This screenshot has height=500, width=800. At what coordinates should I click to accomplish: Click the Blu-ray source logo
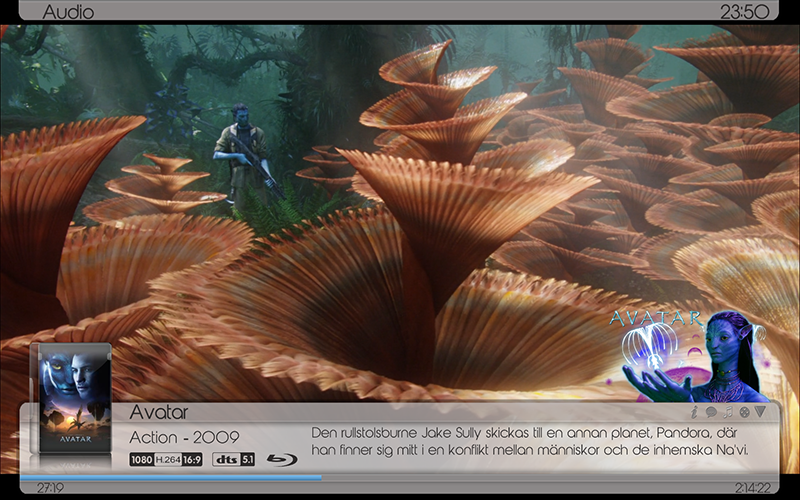282,460
